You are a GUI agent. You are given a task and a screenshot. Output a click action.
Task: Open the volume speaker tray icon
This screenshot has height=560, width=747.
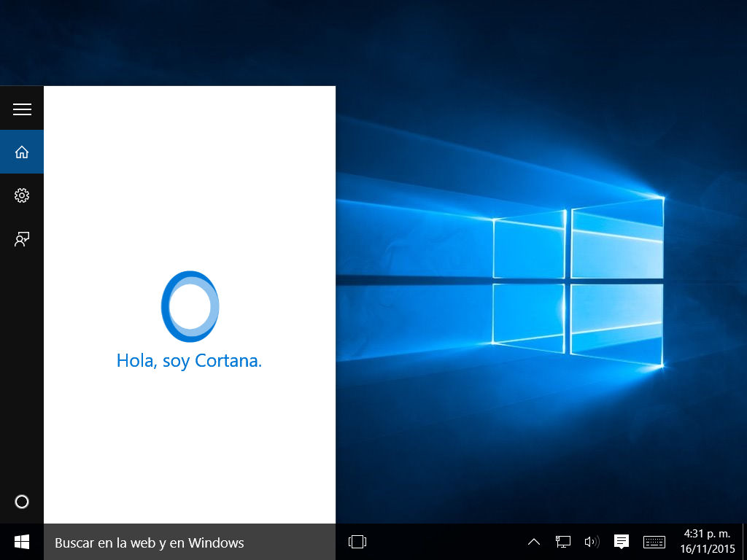pyautogui.click(x=592, y=542)
